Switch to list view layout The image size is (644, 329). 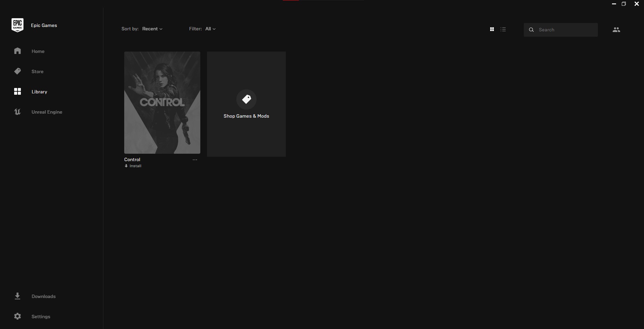503,29
